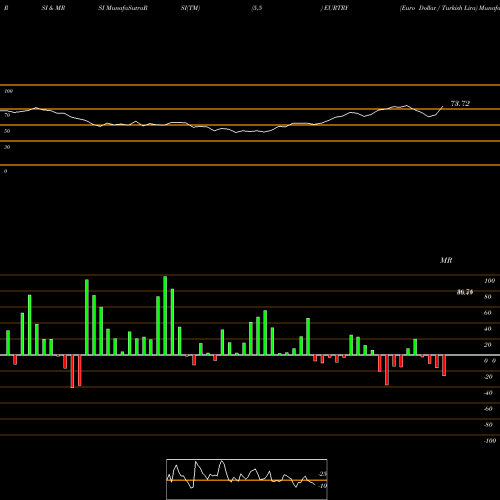
Task: Click the tallest green bar in MR histogram
Action: pyautogui.click(x=165, y=315)
